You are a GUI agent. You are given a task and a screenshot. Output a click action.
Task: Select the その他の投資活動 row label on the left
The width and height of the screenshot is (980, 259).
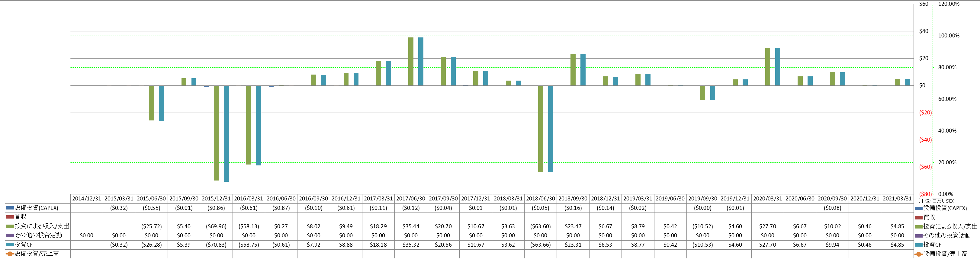click(x=38, y=235)
